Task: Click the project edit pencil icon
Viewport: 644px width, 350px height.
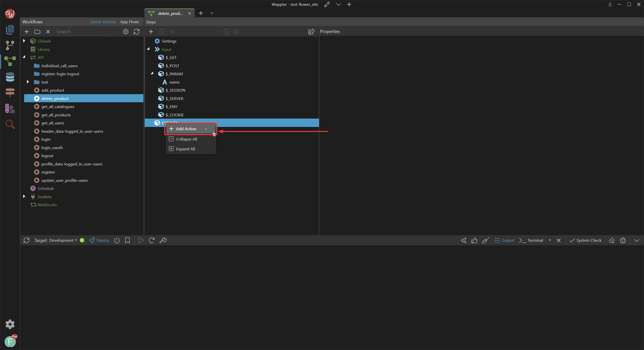Action: [x=327, y=5]
